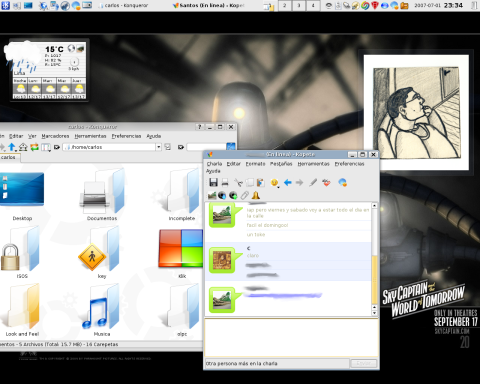Click the webcam icon with green plus

[233, 195]
